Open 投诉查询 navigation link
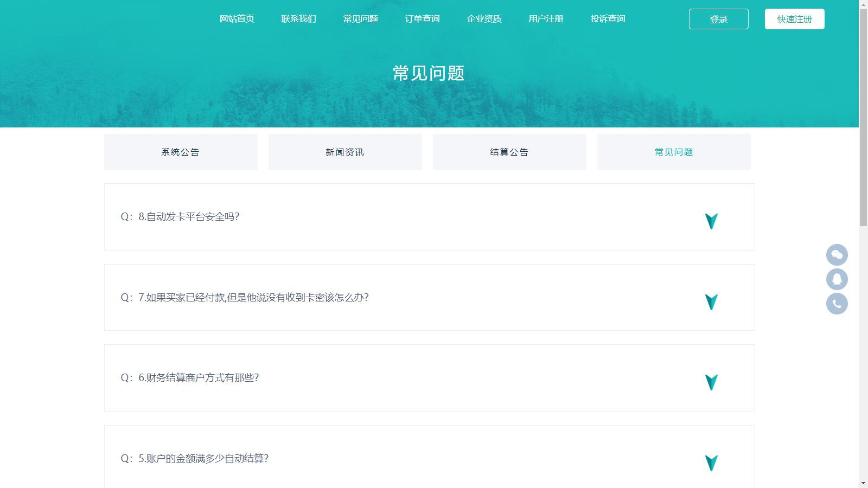The width and height of the screenshot is (868, 488). pyautogui.click(x=608, y=19)
